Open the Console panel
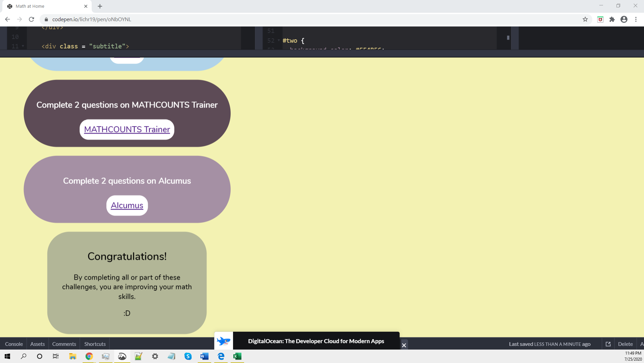The height and width of the screenshot is (363, 644). pyautogui.click(x=14, y=344)
